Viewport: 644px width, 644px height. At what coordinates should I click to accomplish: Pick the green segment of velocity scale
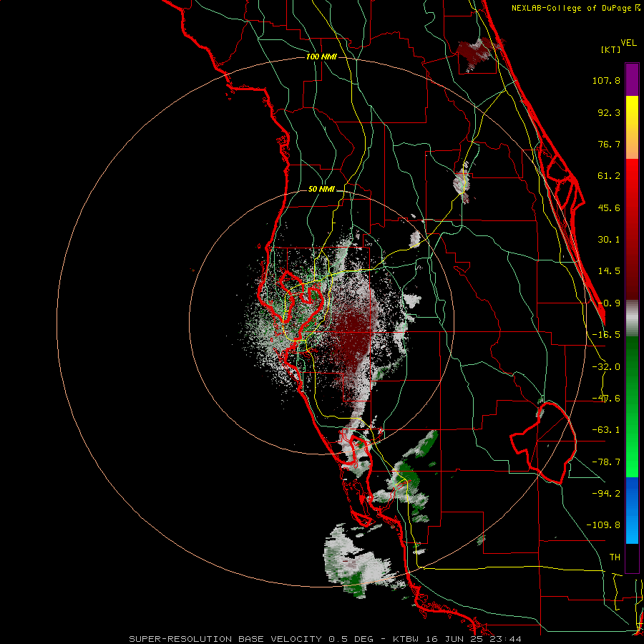point(632,406)
